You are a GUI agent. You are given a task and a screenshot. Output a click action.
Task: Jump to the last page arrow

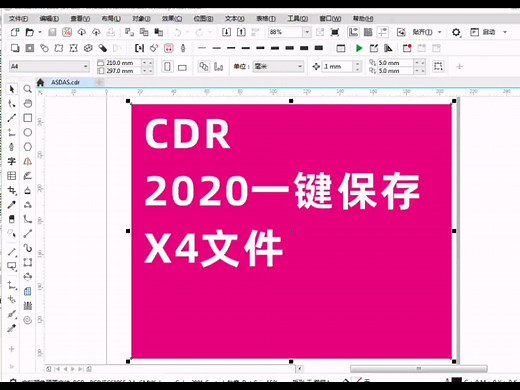coord(80,369)
